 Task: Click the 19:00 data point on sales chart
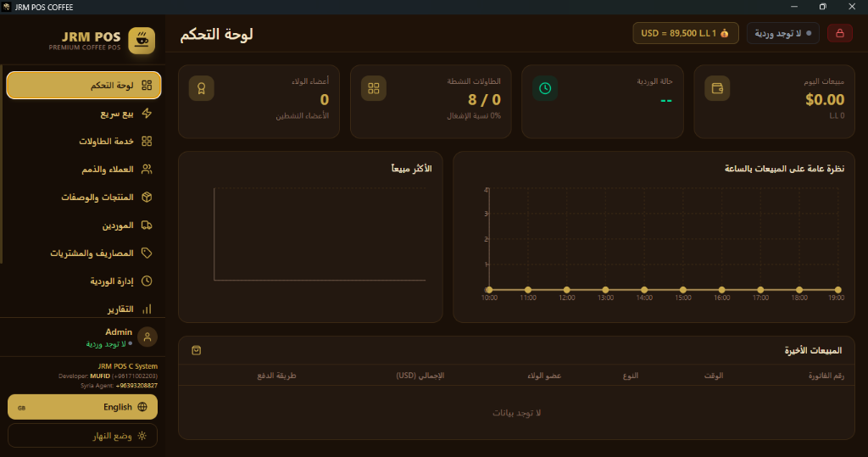click(838, 290)
